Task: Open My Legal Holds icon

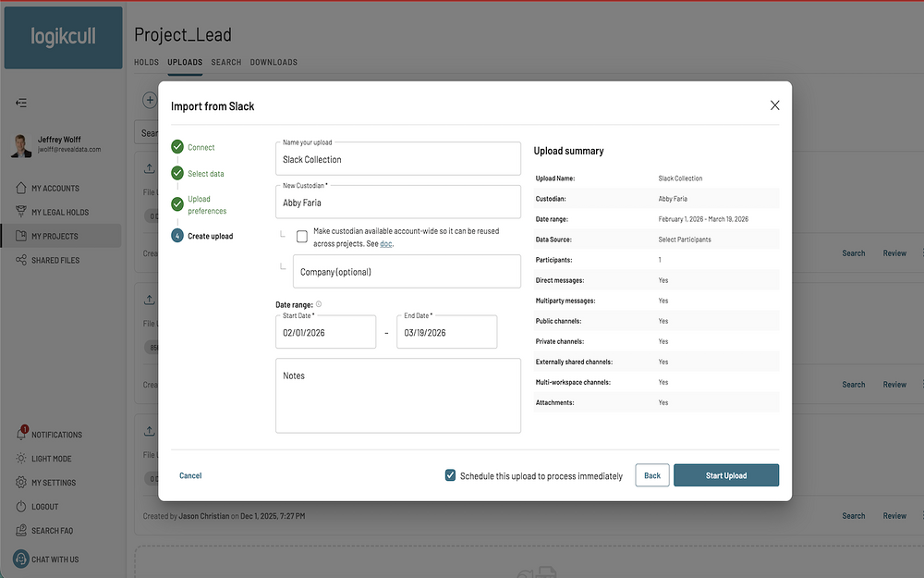Action: point(21,212)
